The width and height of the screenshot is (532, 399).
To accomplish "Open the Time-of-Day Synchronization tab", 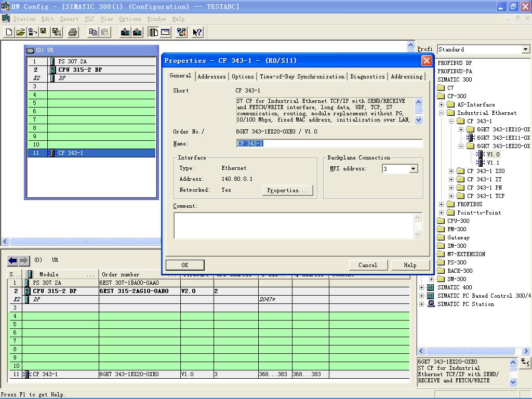I will pyautogui.click(x=302, y=77).
